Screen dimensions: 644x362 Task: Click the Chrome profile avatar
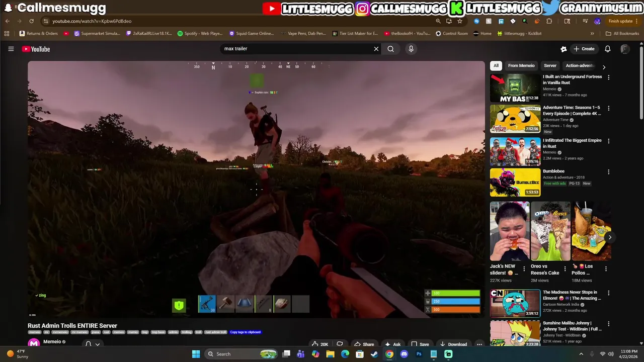(x=597, y=21)
